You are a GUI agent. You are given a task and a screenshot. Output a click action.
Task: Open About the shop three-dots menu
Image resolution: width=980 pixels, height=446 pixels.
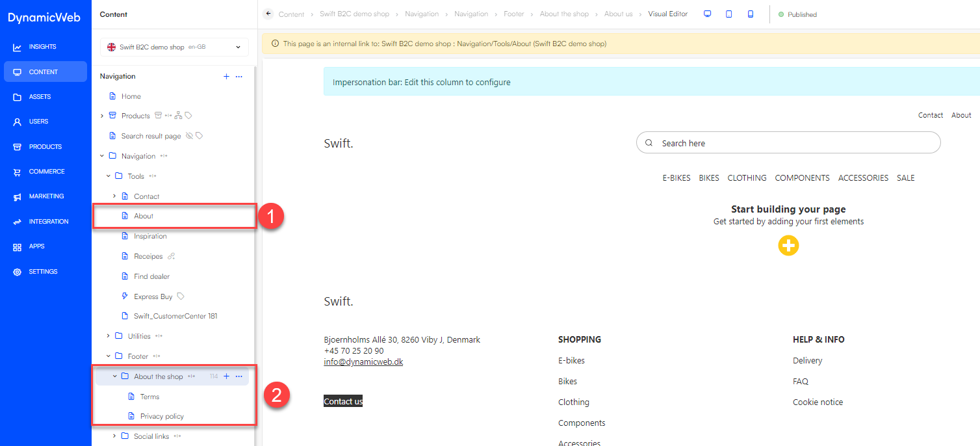[239, 376]
